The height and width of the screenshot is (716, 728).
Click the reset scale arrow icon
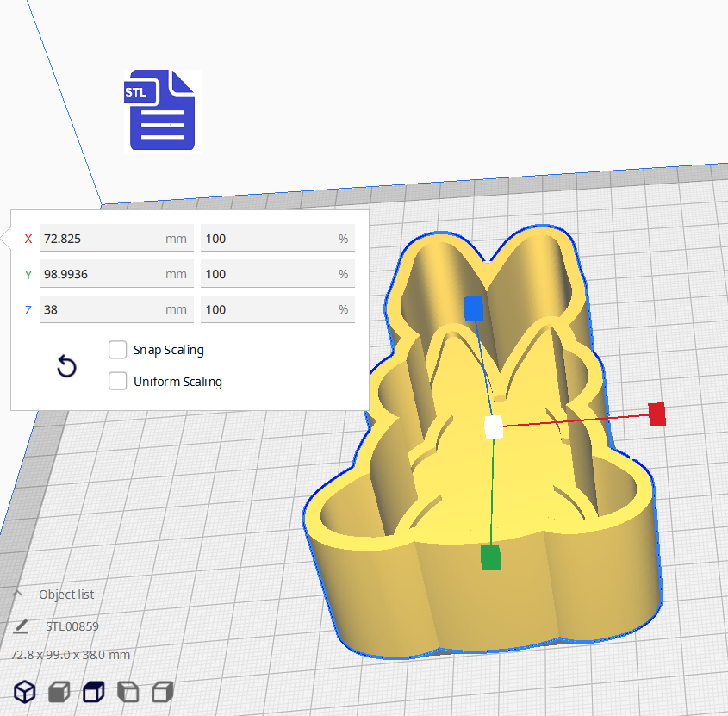pos(66,366)
